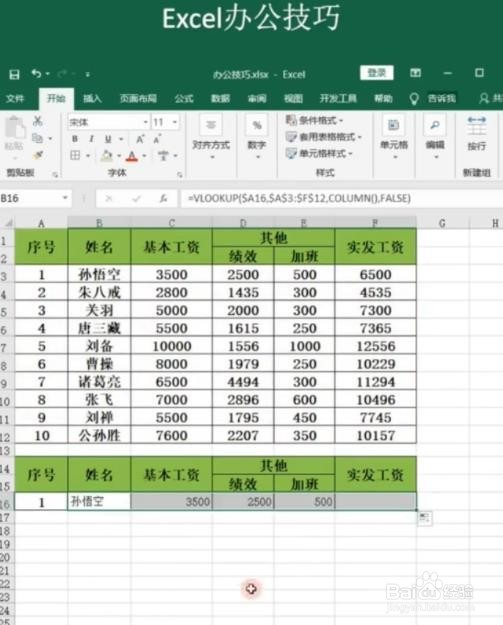Viewport: 503px width, 625px height.
Task: Click cell B16 showing 孙悟空
Action: pos(99,501)
